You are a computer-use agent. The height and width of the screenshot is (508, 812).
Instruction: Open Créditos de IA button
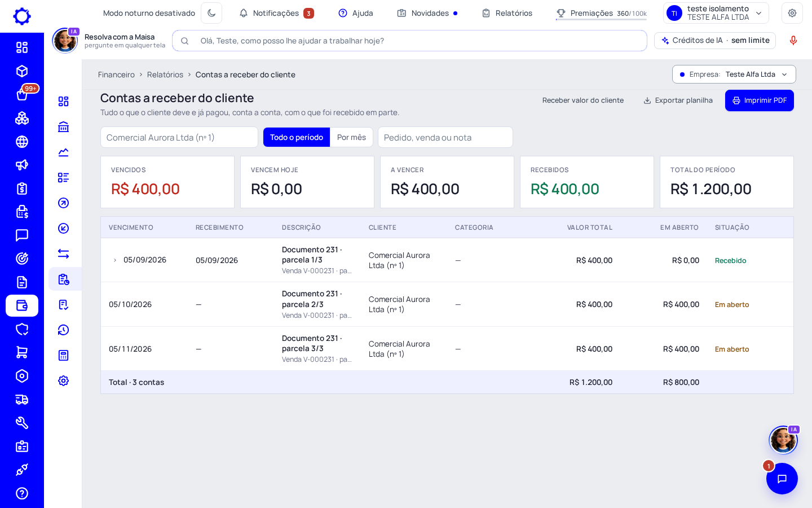(715, 41)
